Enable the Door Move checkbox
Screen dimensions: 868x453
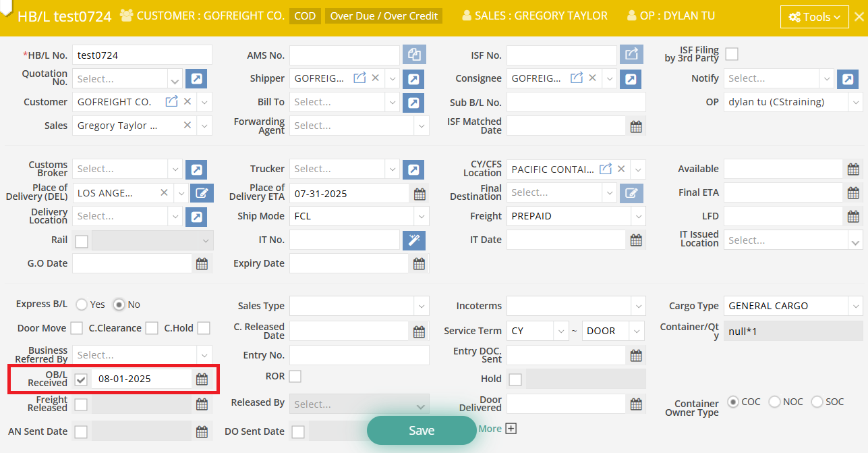[x=77, y=328]
